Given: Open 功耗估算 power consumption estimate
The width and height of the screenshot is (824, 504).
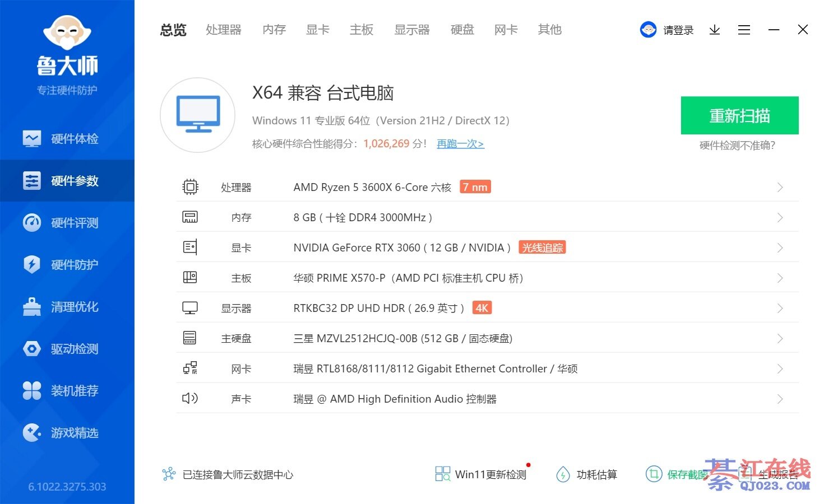Looking at the screenshot, I should click(x=586, y=474).
